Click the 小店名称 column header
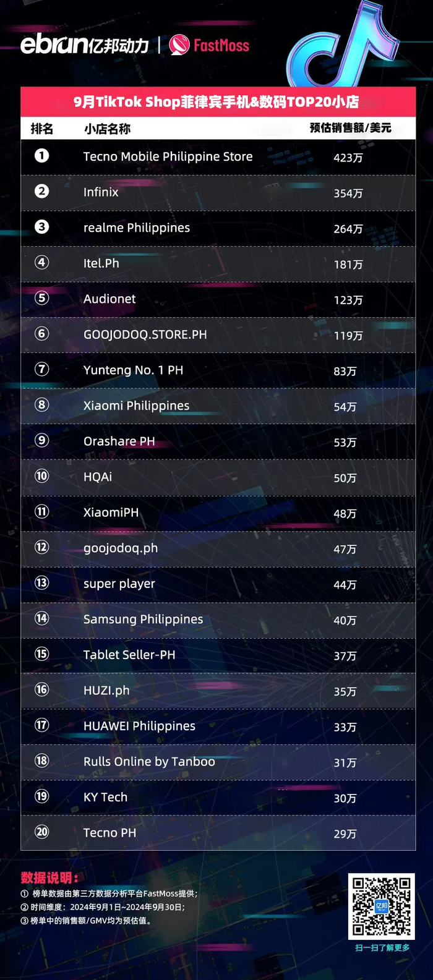Screen dimensions: 433x980 click(x=107, y=129)
